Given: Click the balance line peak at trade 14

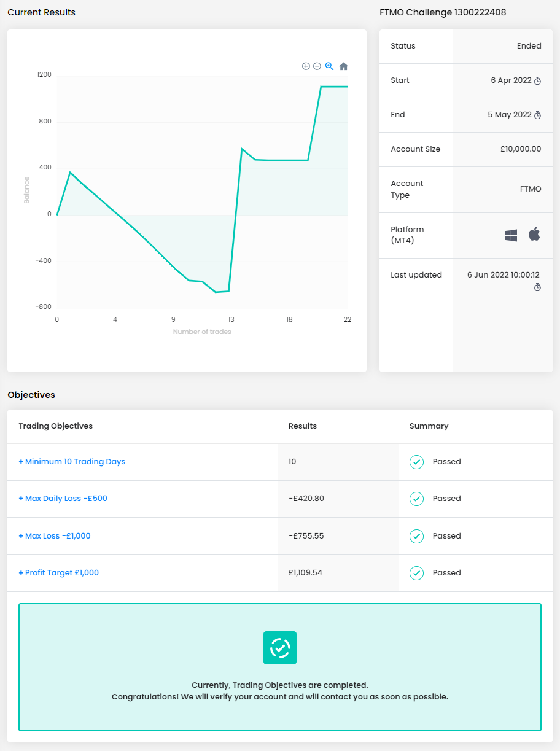Looking at the screenshot, I should tap(242, 149).
